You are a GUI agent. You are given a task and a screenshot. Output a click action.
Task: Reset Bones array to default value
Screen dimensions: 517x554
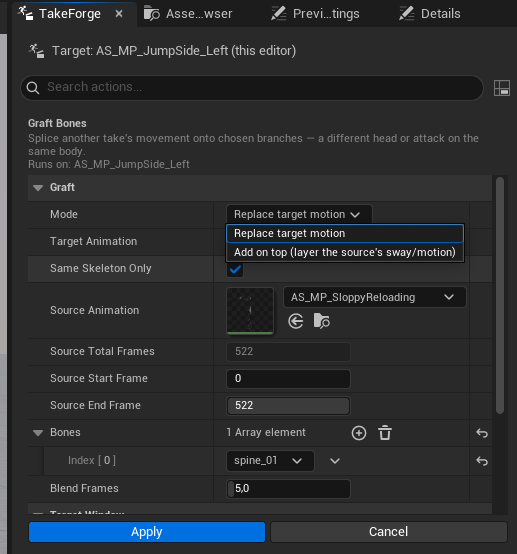[482, 432]
